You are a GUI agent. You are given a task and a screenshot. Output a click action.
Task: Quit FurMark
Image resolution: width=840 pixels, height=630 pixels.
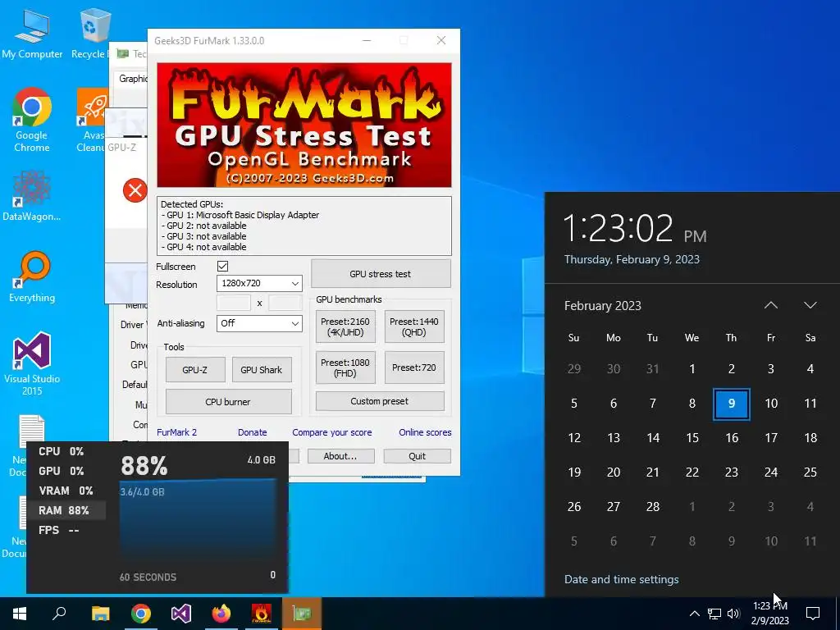[x=417, y=456]
